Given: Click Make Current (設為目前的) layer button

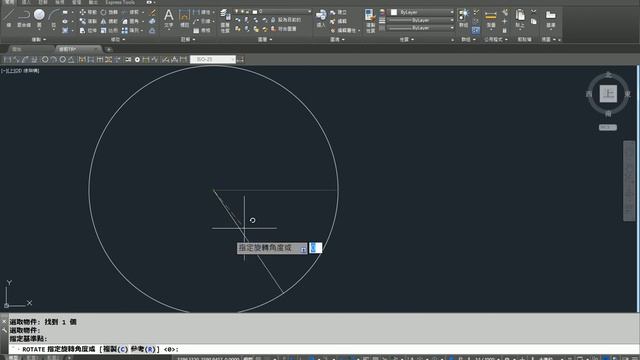Looking at the screenshot, I should 286,20.
